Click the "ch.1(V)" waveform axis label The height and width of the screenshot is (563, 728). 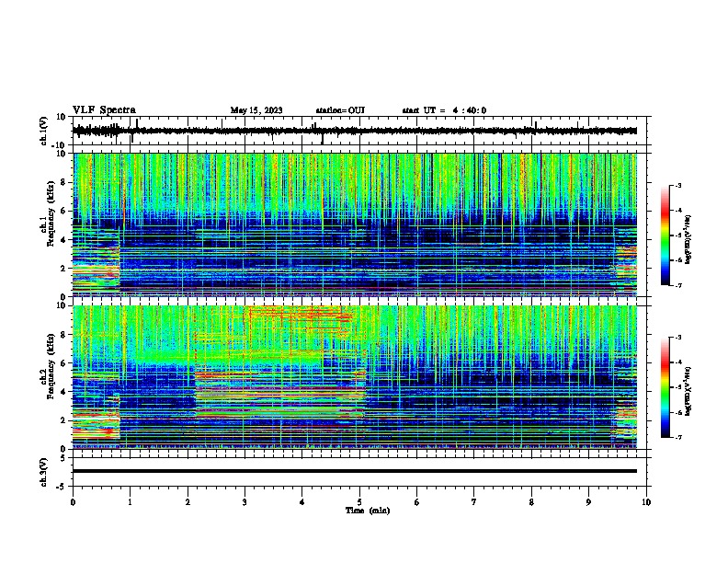(x=44, y=131)
